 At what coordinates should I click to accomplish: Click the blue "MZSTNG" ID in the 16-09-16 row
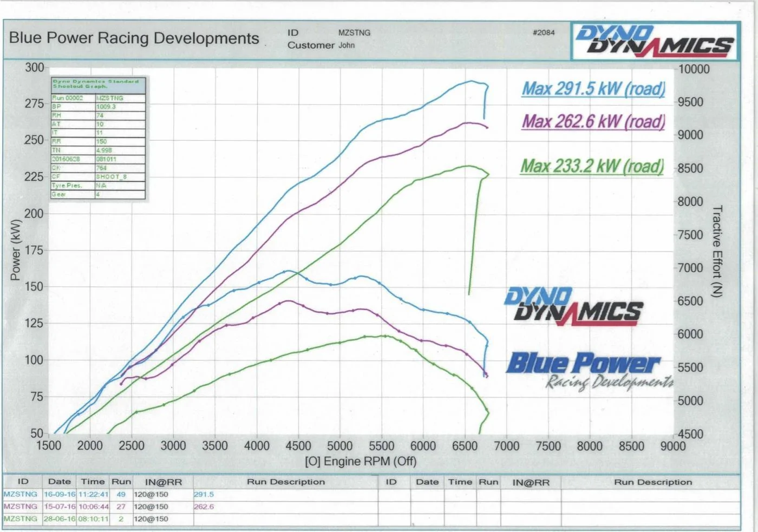[x=21, y=494]
